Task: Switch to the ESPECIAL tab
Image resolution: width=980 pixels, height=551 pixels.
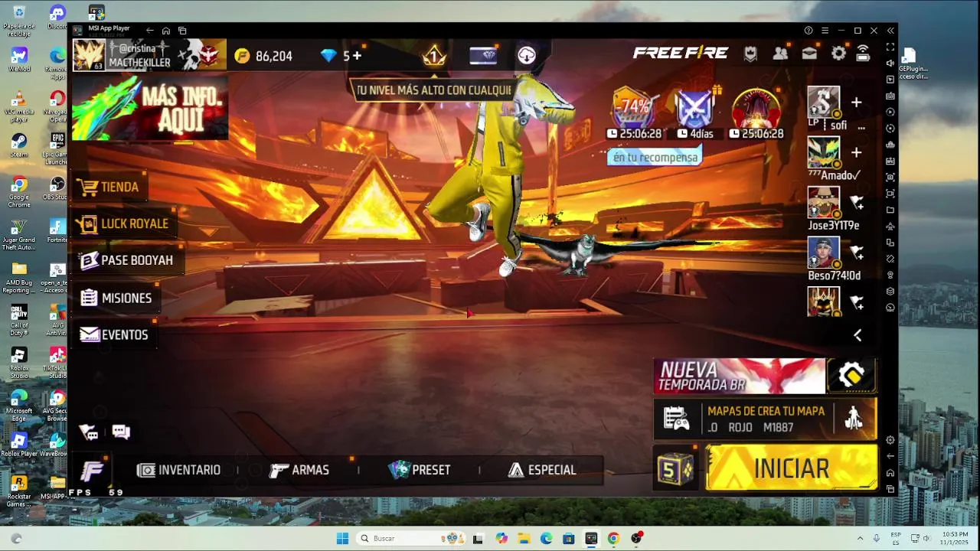Action: coord(542,470)
